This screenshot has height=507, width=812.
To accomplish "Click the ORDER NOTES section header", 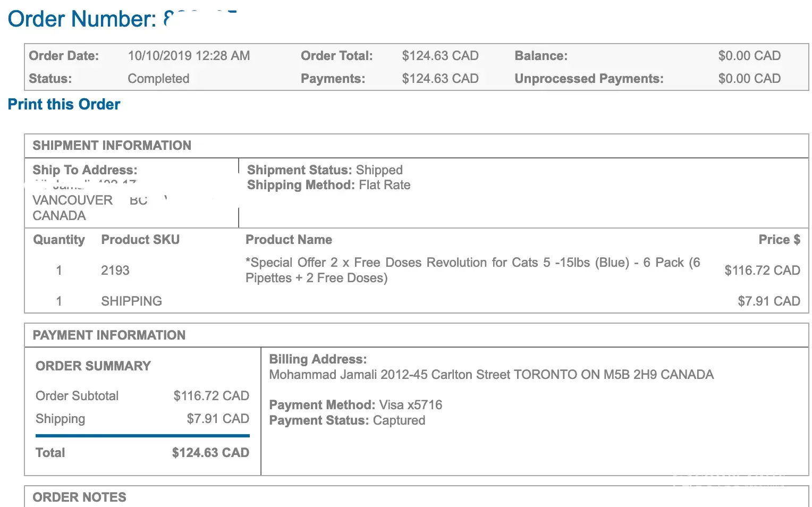I will pos(79,497).
